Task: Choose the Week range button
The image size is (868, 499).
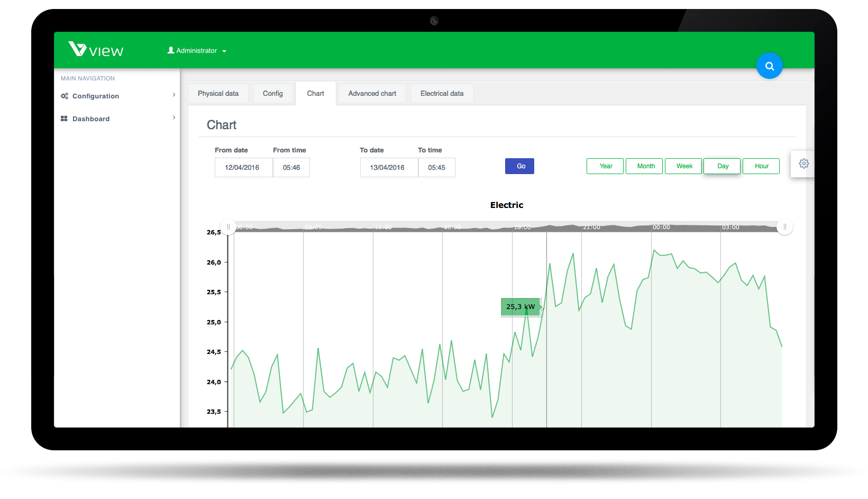Action: [x=683, y=166]
